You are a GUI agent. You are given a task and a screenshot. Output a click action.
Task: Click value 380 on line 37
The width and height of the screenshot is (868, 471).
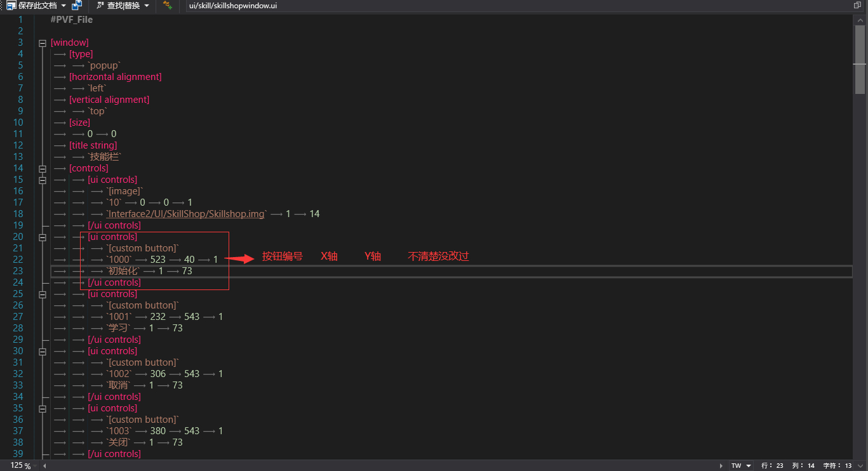[158, 431]
